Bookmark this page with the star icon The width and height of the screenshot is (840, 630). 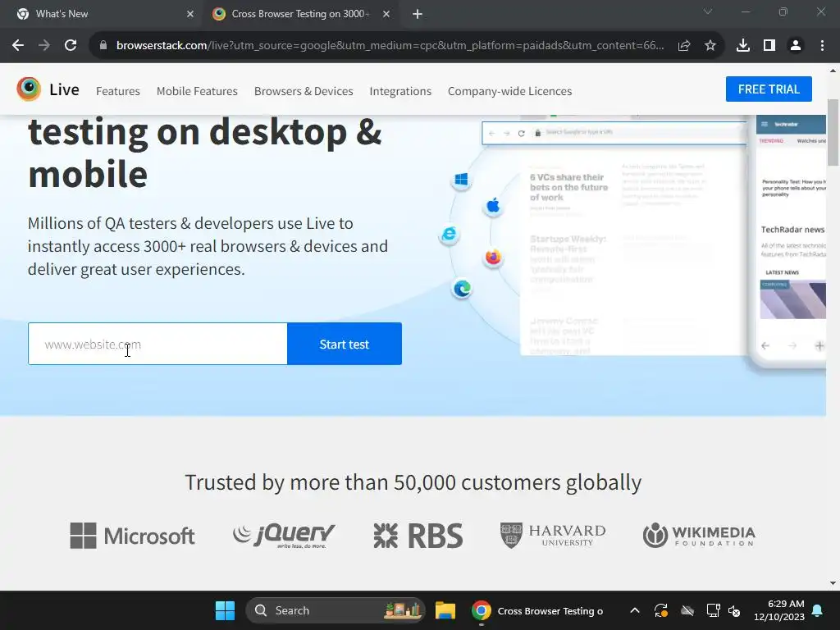pyautogui.click(x=710, y=46)
